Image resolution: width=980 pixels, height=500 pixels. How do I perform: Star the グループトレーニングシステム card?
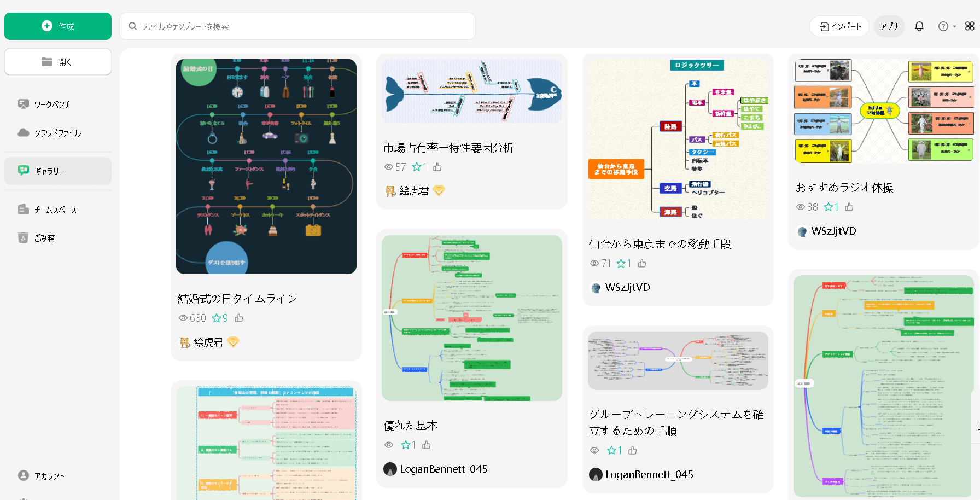pos(612,450)
